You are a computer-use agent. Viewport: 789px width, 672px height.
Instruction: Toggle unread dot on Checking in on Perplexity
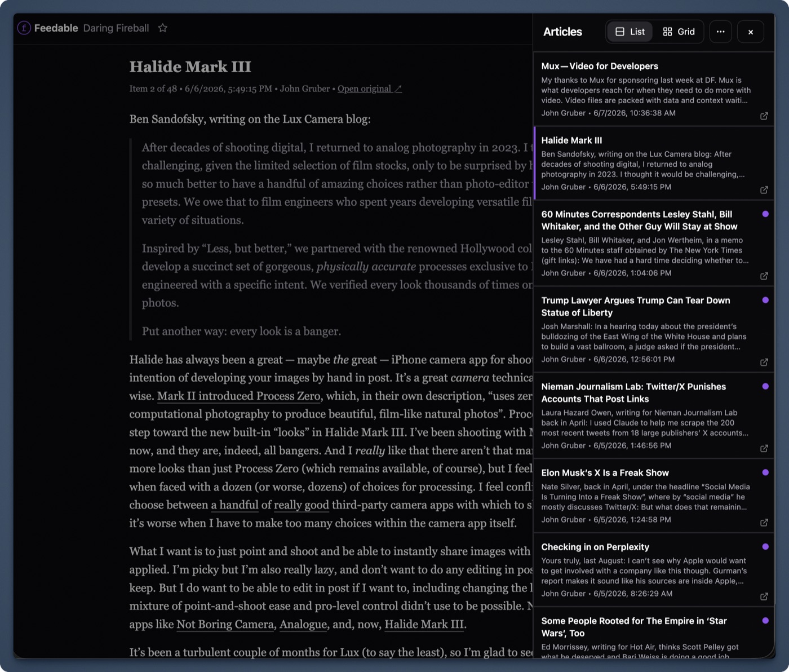coord(765,547)
